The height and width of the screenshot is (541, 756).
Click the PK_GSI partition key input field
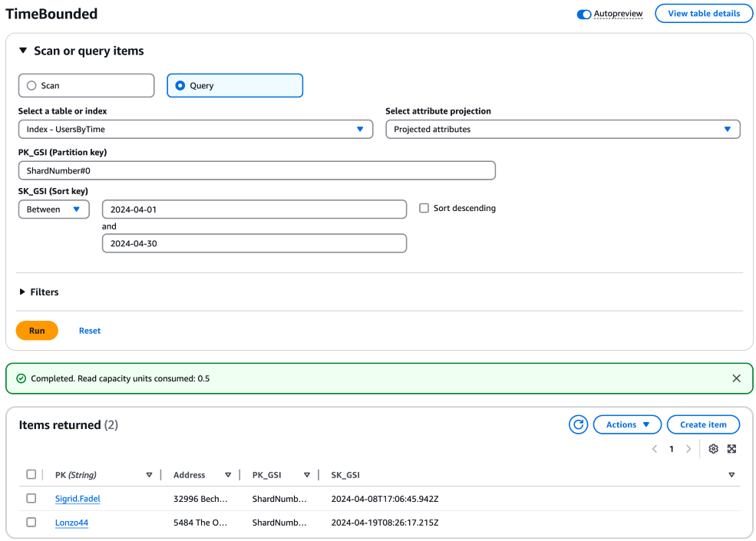(256, 170)
